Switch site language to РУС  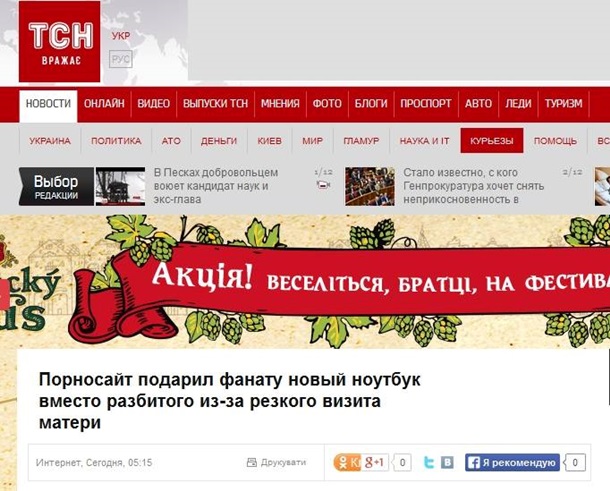(121, 59)
